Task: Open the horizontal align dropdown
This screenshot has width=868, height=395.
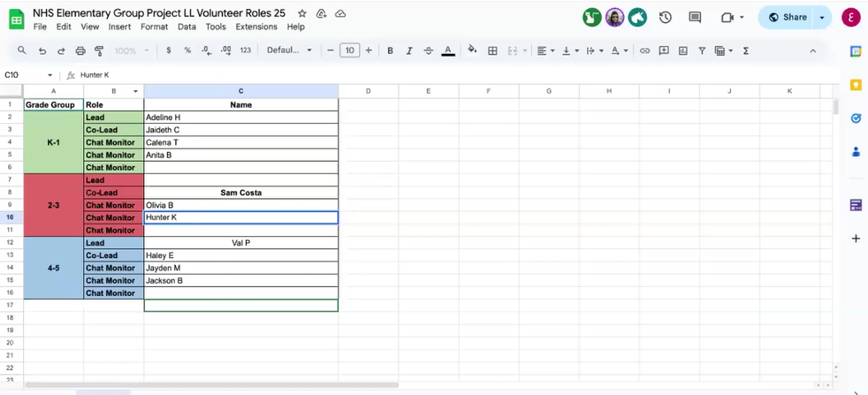Action: (x=546, y=50)
